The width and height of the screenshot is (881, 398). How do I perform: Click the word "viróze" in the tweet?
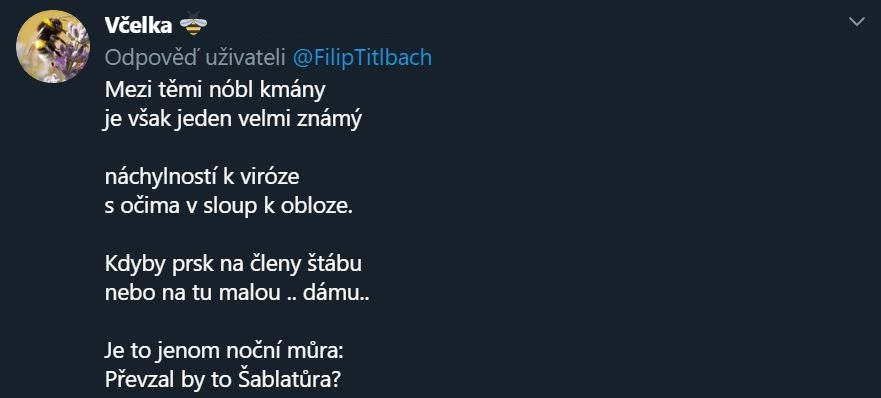click(271, 177)
